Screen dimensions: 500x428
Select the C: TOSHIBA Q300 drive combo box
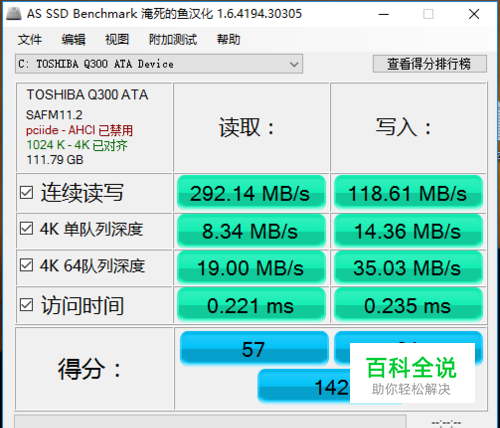click(159, 64)
